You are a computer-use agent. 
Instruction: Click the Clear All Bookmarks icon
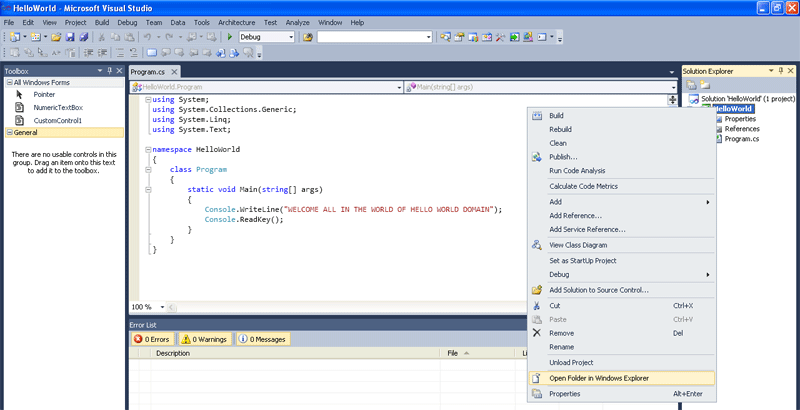click(248, 52)
